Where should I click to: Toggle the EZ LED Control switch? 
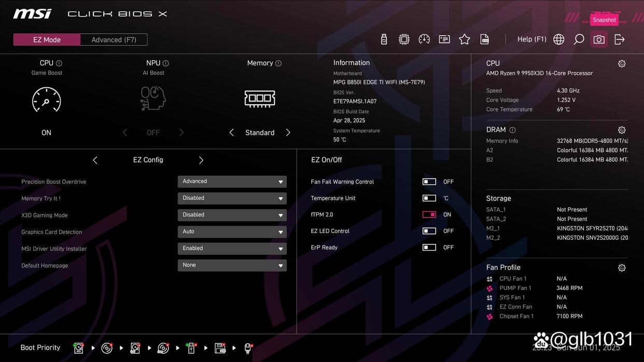(x=429, y=231)
